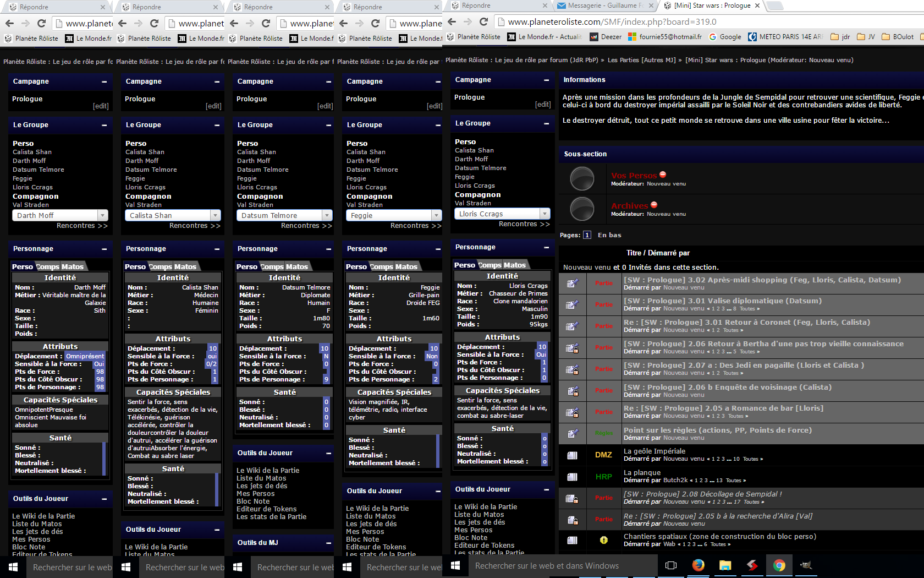Collapse Outils du Joueur panel in rightmost window
Viewport: 924px width, 578px height.
[x=546, y=490]
